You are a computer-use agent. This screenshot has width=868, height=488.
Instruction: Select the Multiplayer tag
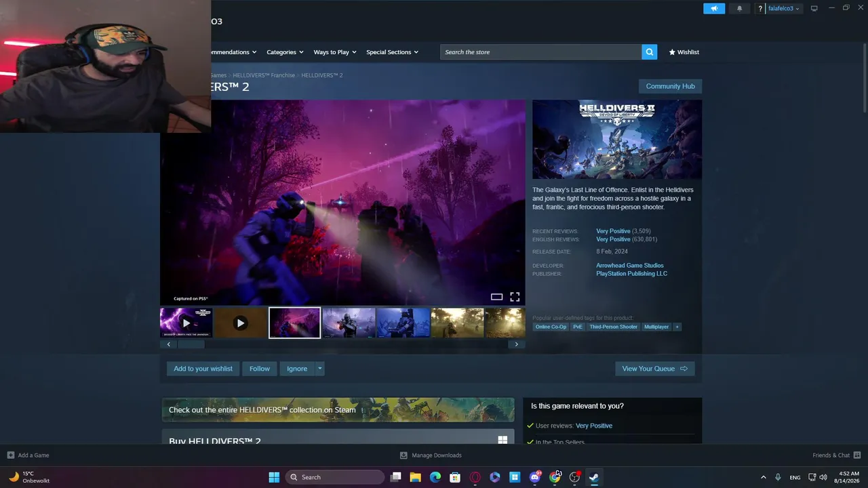click(656, 327)
